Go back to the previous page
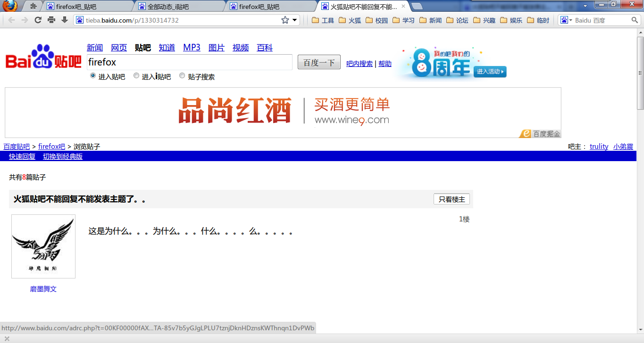The image size is (644, 343). click(x=12, y=20)
